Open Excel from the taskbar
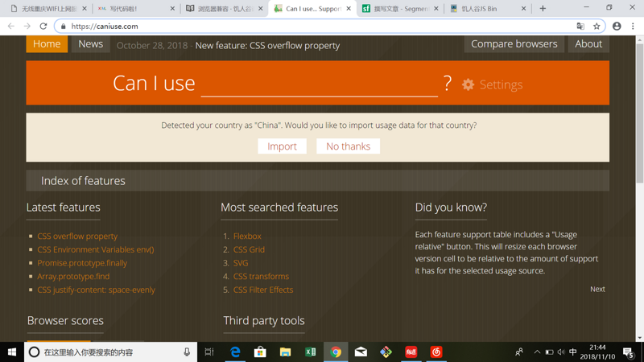Image resolution: width=644 pixels, height=362 pixels. pos(310,352)
